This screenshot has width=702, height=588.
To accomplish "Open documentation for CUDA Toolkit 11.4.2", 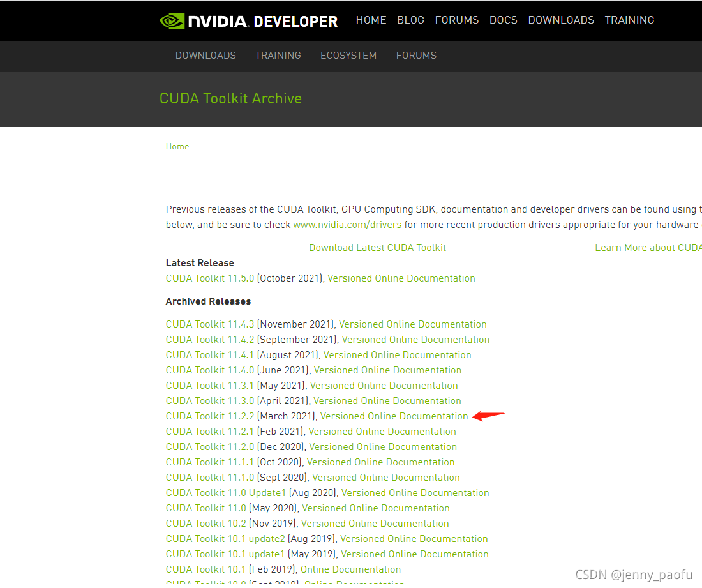I will click(x=416, y=340).
